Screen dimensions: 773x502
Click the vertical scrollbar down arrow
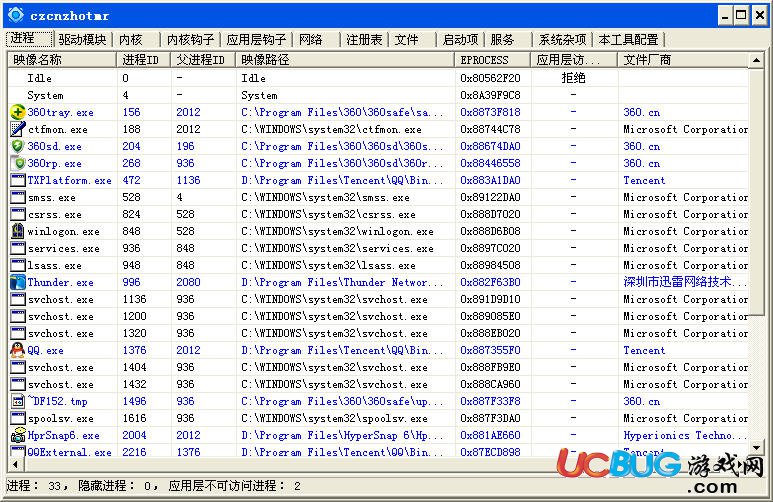(x=756, y=448)
